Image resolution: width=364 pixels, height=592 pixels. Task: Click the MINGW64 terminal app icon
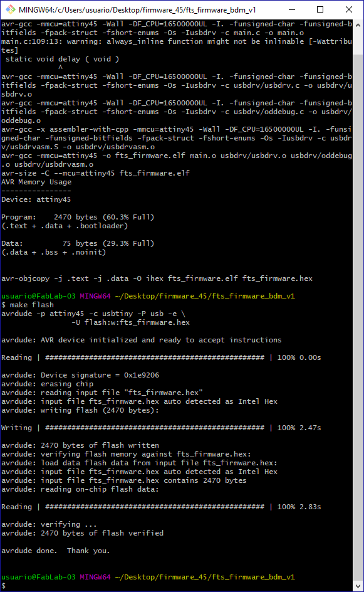click(x=11, y=9)
